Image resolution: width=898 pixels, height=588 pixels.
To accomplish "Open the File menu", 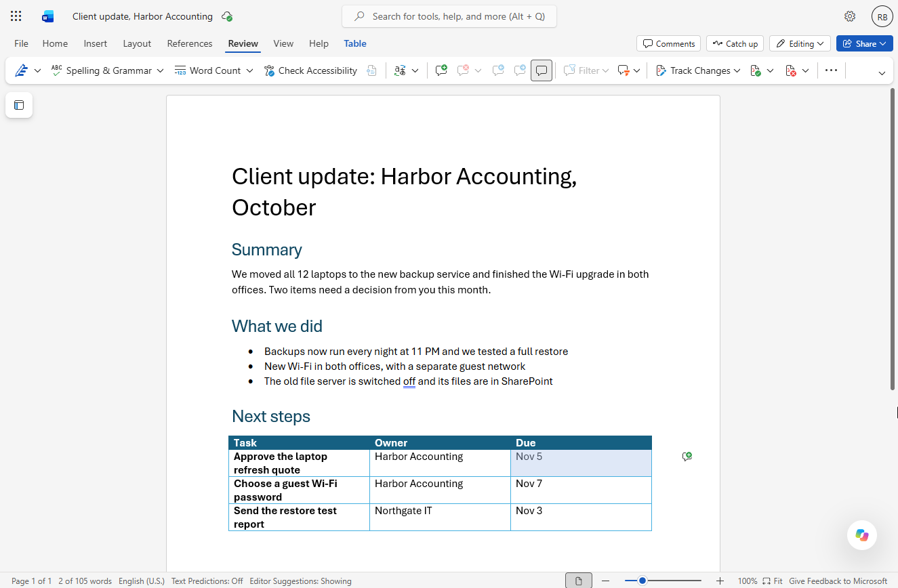I will click(x=21, y=43).
